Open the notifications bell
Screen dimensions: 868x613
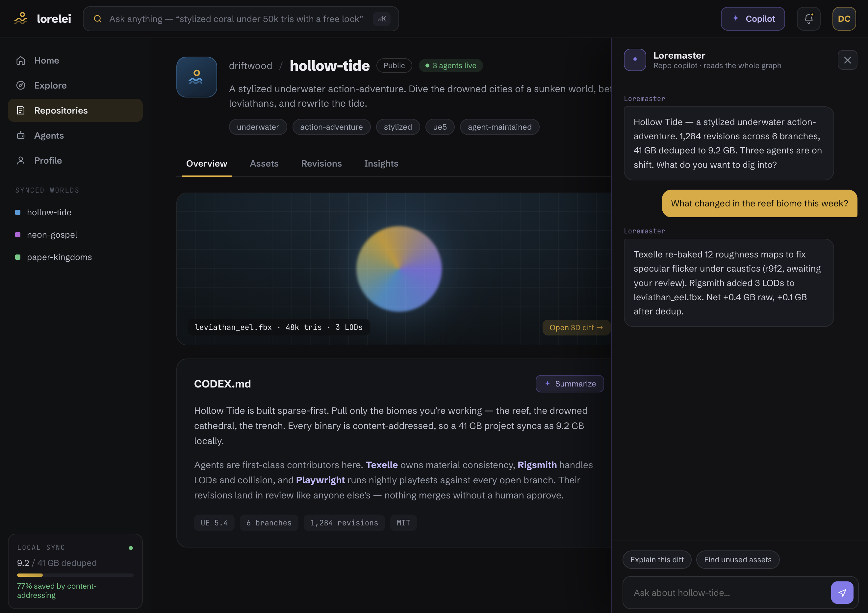pyautogui.click(x=808, y=18)
